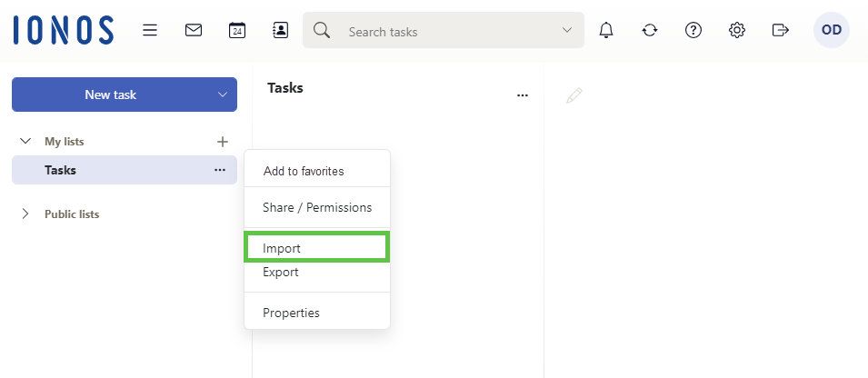This screenshot has height=378, width=868.
Task: Open the settings gear icon
Action: tap(737, 30)
